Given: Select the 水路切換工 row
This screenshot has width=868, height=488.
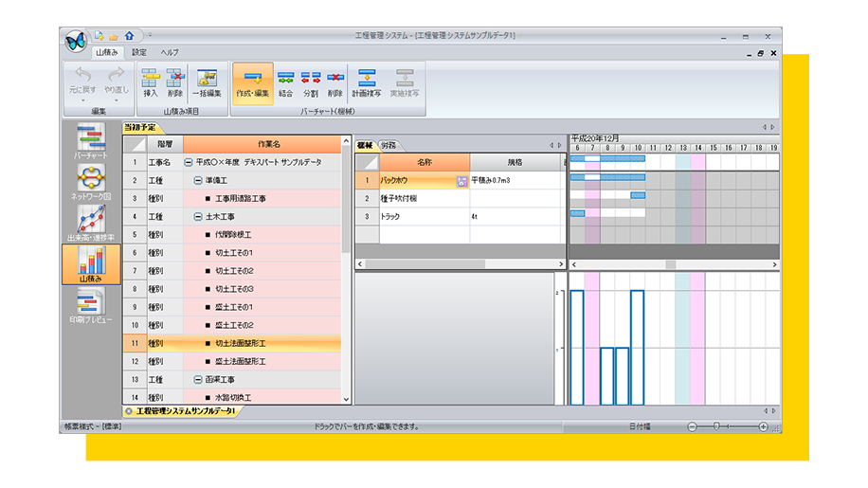Looking at the screenshot, I should 232,397.
